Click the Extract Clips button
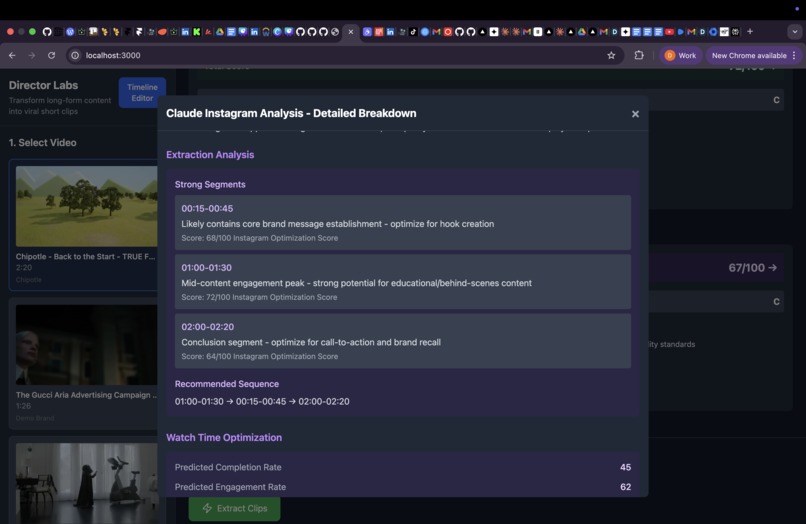Viewport: 806px width, 524px height. pos(234,508)
